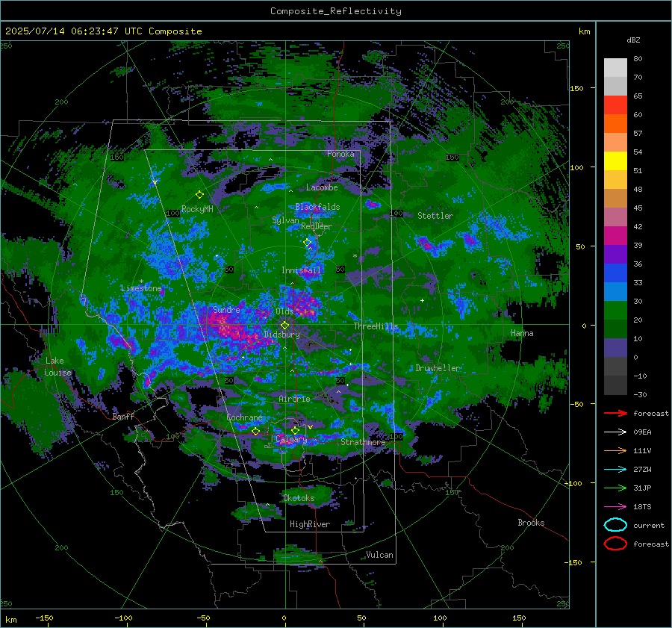Click the Banff label

pyautogui.click(x=123, y=416)
